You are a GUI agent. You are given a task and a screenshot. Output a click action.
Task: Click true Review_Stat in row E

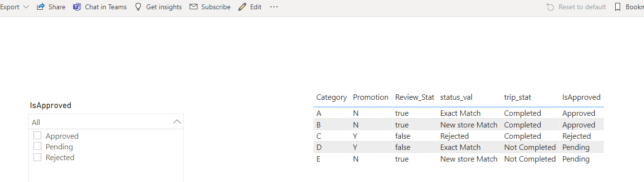[402, 159]
